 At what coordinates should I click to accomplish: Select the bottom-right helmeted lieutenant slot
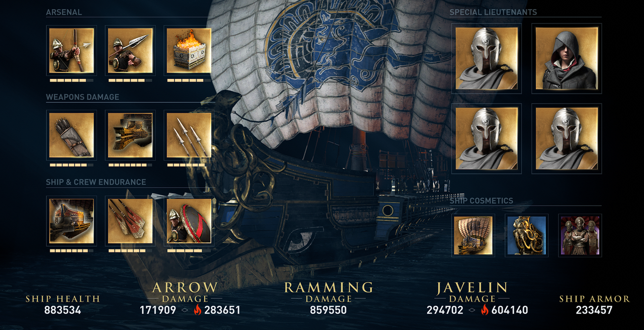click(x=567, y=138)
